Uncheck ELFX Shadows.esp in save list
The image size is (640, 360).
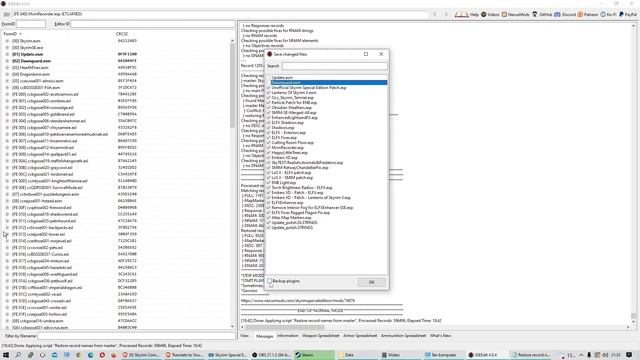(269, 122)
